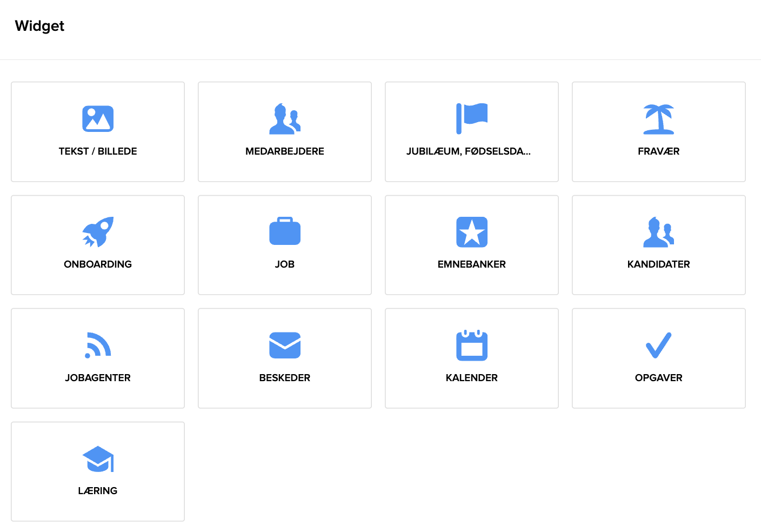
Task: Click the JOBAGENTER label
Action: (98, 378)
